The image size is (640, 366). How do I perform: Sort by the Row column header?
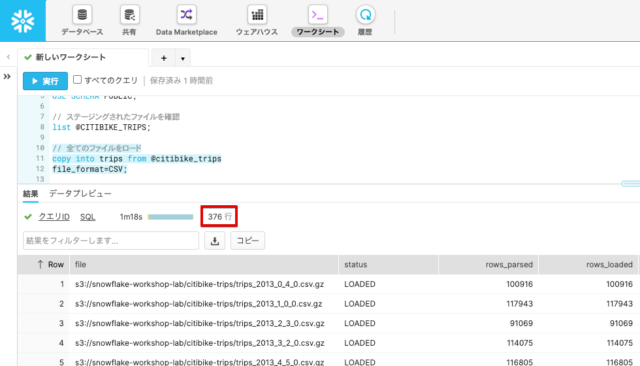click(x=43, y=264)
